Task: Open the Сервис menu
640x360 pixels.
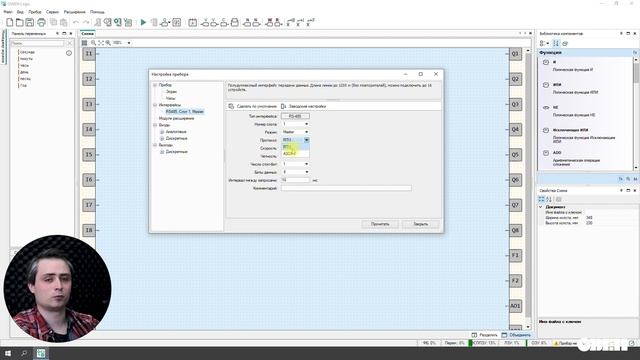Action: click(52, 12)
